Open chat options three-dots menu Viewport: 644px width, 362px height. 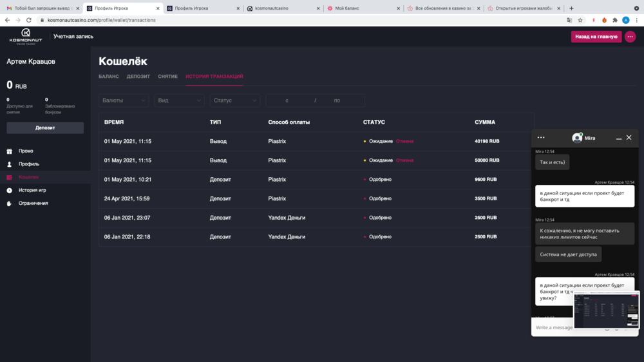(541, 137)
